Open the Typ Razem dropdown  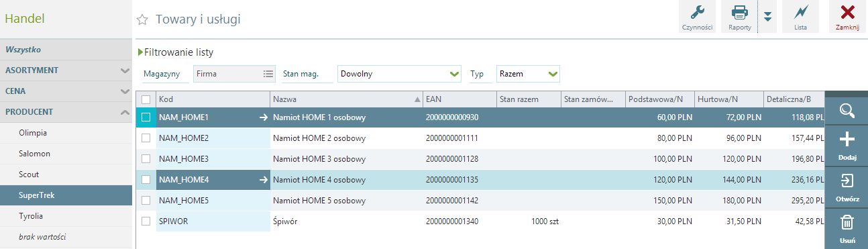point(528,74)
